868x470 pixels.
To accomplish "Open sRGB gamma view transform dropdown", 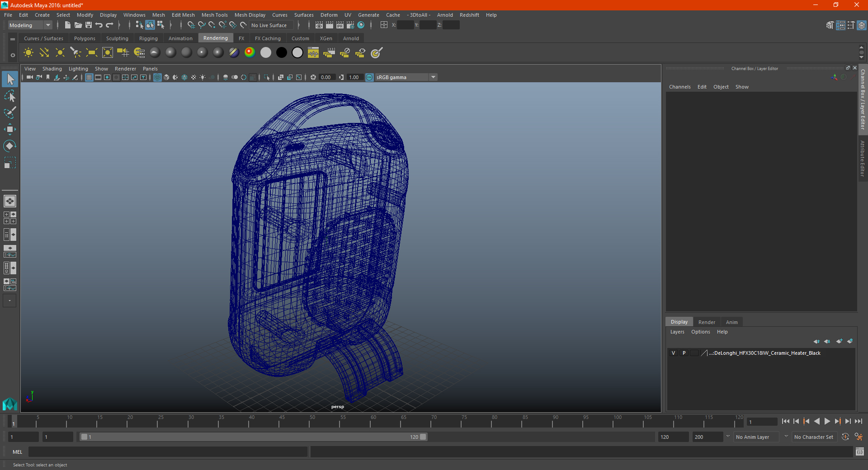I will tap(406, 77).
